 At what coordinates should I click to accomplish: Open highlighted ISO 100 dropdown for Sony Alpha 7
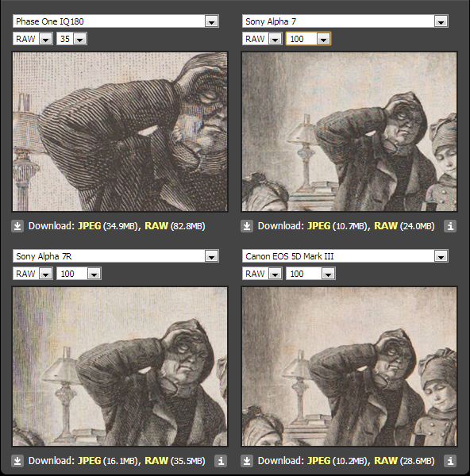308,39
